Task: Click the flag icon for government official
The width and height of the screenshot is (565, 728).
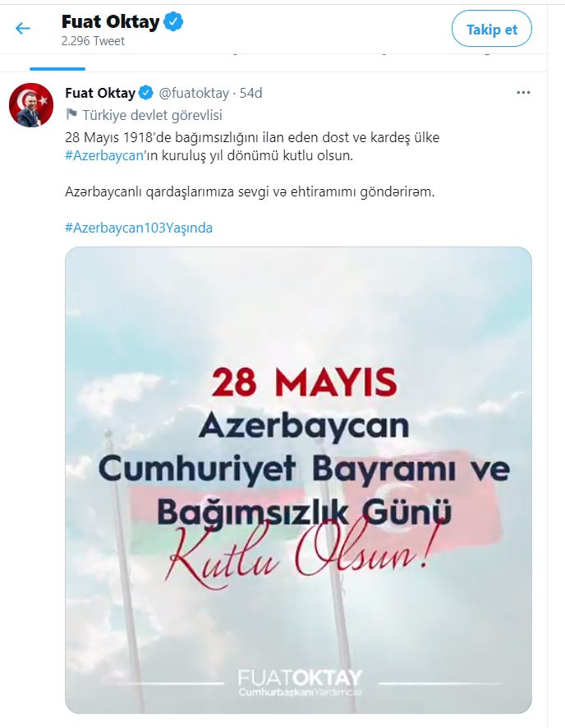Action: click(x=71, y=114)
